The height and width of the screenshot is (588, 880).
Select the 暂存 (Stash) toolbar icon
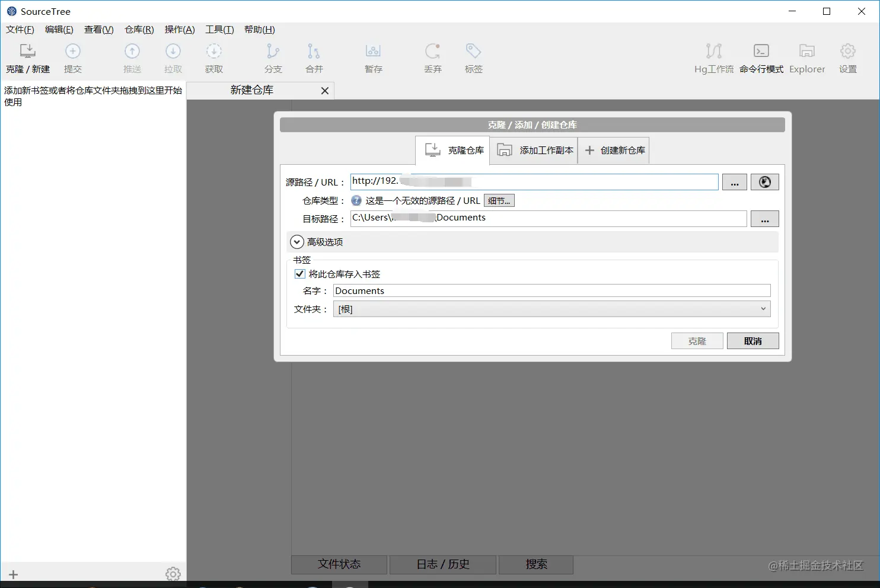tap(373, 57)
